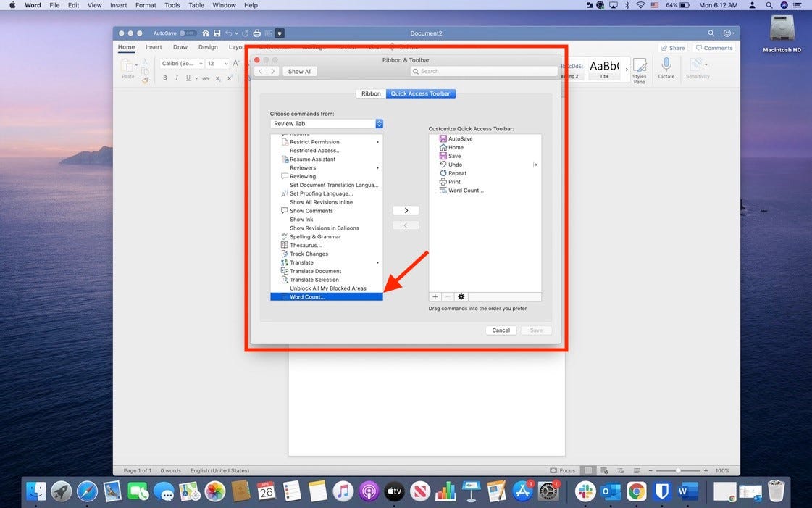Click the add arrow button between lists
Image resolution: width=812 pixels, height=508 pixels.
pos(406,210)
